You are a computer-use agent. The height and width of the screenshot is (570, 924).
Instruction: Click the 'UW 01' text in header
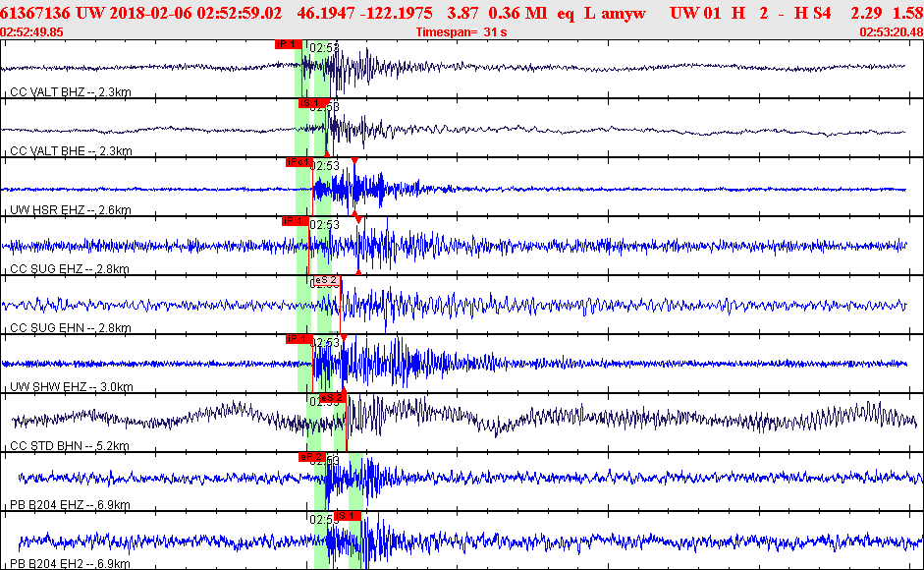coord(695,13)
